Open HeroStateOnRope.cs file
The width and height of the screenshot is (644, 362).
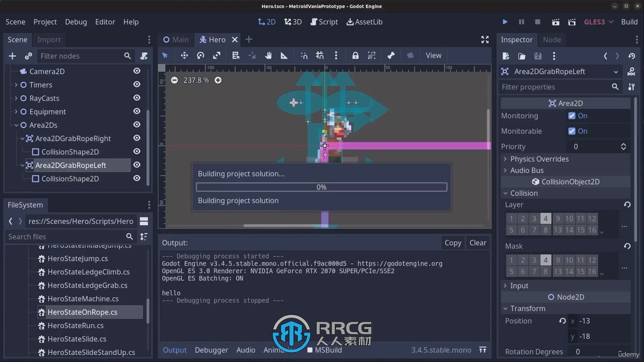[x=82, y=312]
